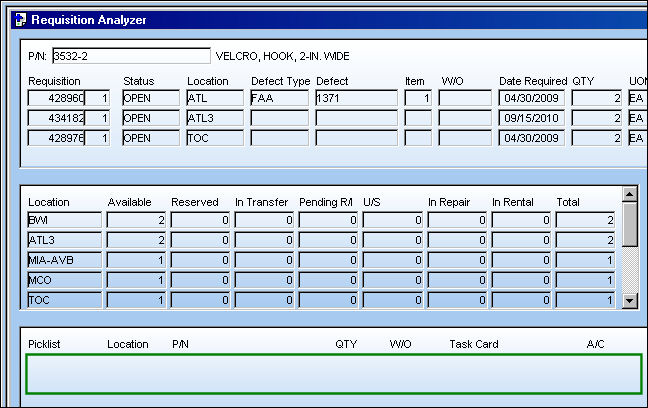Image resolution: width=648 pixels, height=408 pixels.
Task: Click the ATL requisition location field
Action: coord(215,98)
